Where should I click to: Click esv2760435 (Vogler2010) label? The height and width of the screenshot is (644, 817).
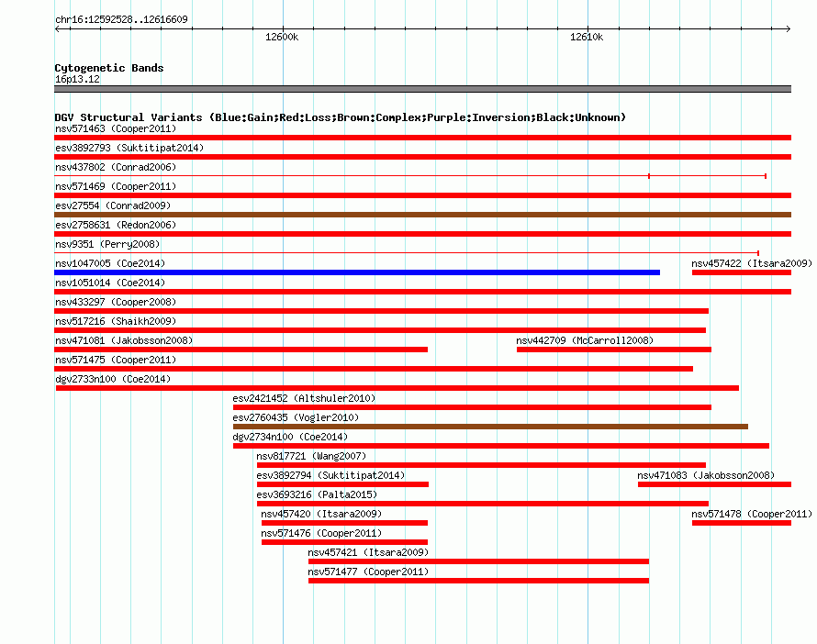click(x=296, y=417)
